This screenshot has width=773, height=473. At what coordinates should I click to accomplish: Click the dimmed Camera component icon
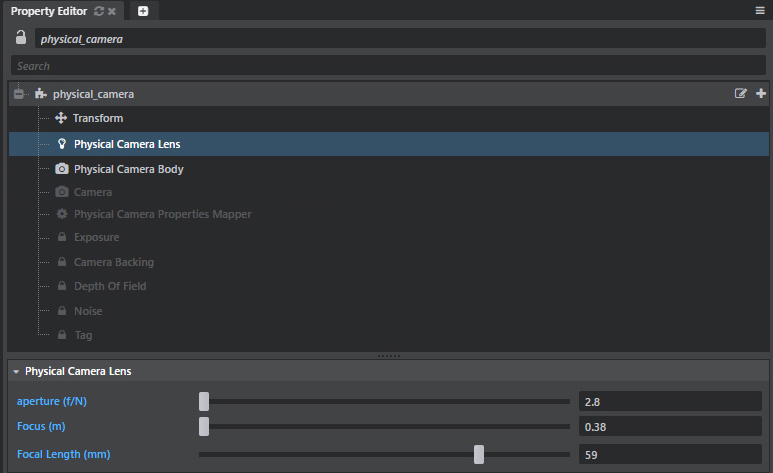62,191
